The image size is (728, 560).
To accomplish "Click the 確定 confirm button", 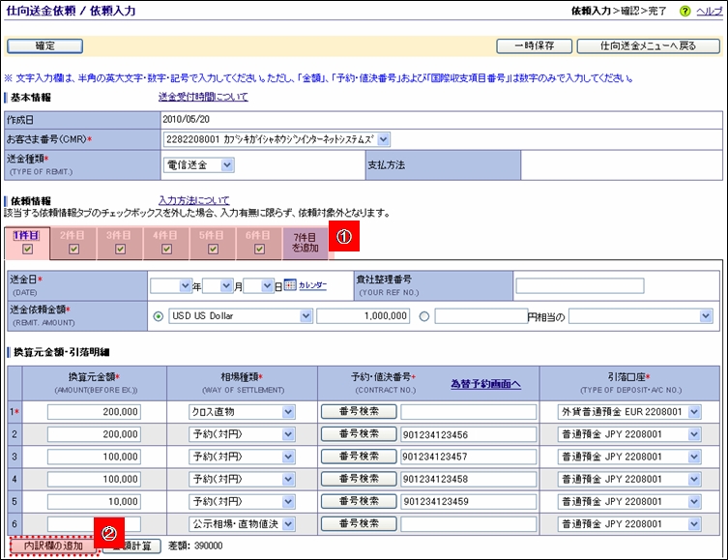I will (x=45, y=46).
